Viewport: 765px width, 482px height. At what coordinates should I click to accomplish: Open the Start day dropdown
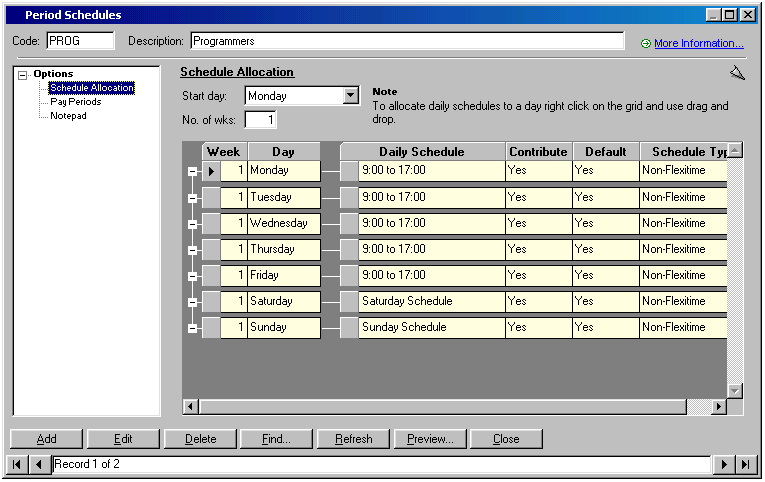(350, 96)
